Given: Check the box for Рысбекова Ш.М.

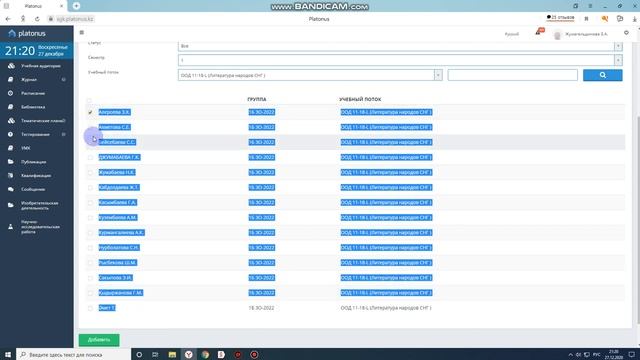Looking at the screenshot, I should coord(90,263).
